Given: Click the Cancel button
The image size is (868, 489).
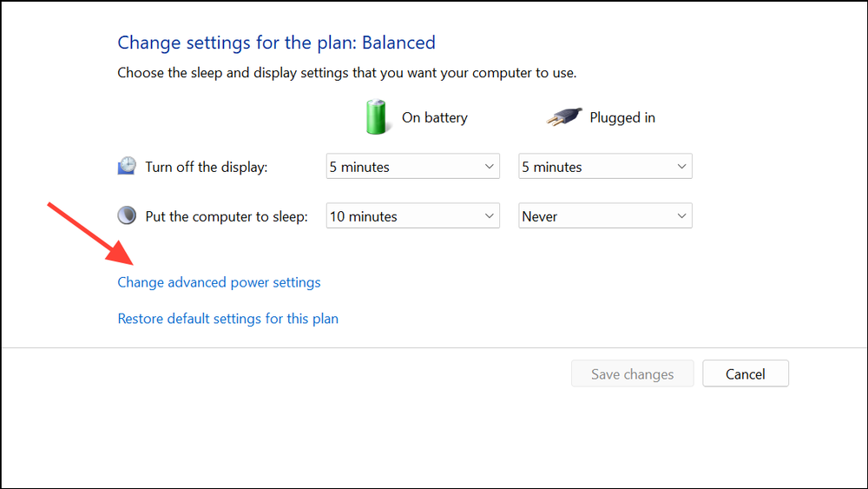Looking at the screenshot, I should (x=746, y=373).
